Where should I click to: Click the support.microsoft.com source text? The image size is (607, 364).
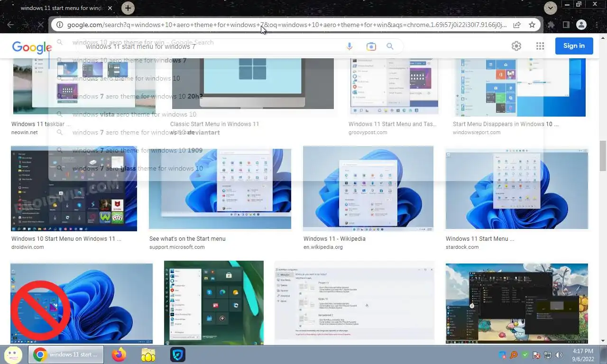click(177, 247)
